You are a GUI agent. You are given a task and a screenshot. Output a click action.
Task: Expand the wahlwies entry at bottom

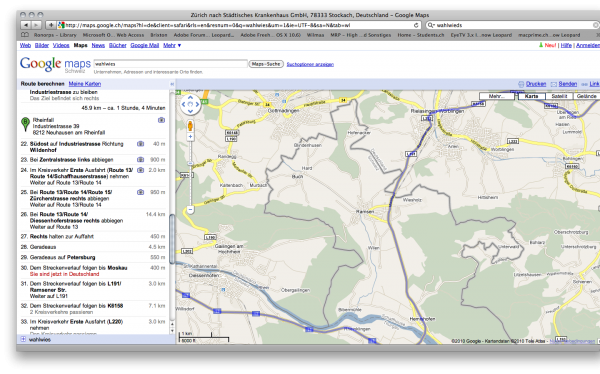(23, 339)
